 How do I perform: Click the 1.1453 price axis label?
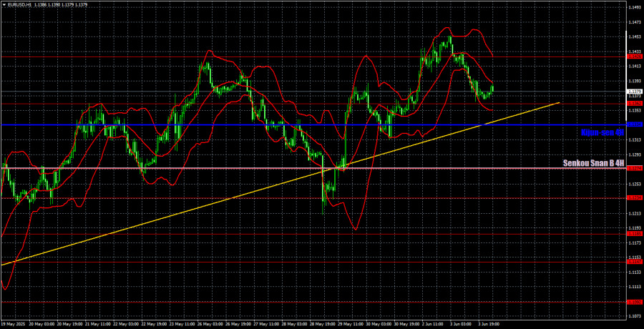click(x=635, y=37)
